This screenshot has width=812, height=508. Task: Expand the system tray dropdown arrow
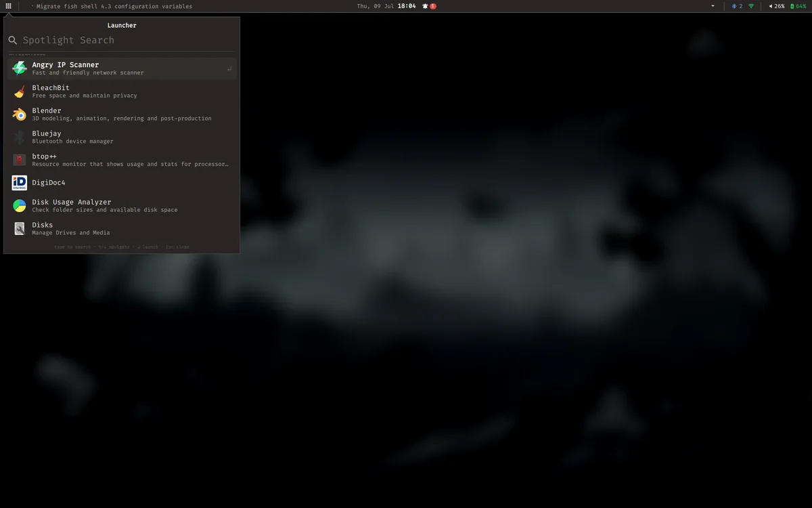713,6
